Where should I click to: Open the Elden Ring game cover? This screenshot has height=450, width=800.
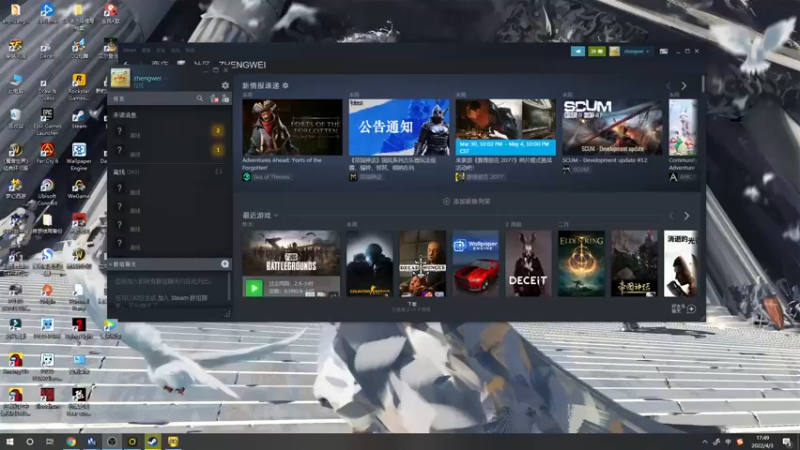point(581,263)
